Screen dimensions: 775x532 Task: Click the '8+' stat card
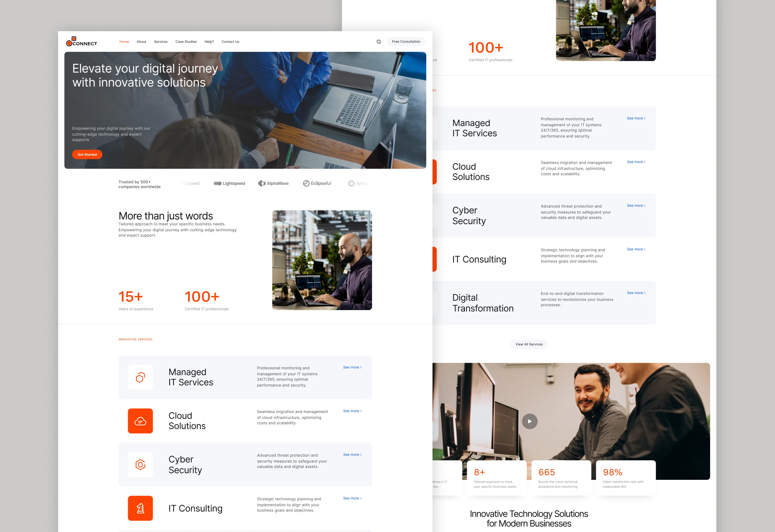(496, 478)
